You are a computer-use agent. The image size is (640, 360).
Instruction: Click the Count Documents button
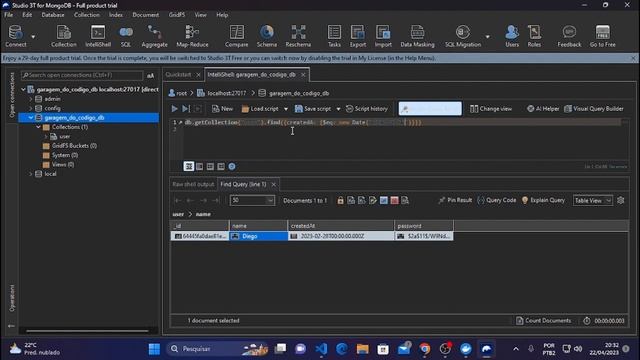543,321
